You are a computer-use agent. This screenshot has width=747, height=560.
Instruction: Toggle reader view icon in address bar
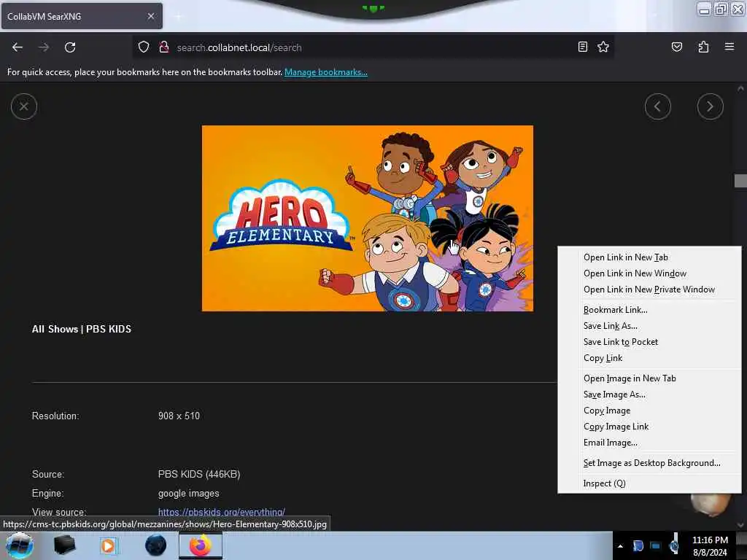pos(583,47)
